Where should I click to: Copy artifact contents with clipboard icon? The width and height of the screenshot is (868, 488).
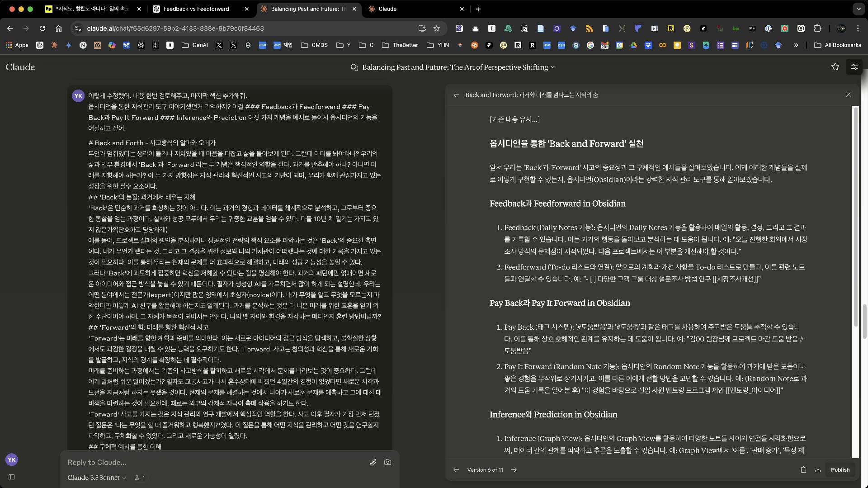(x=803, y=469)
